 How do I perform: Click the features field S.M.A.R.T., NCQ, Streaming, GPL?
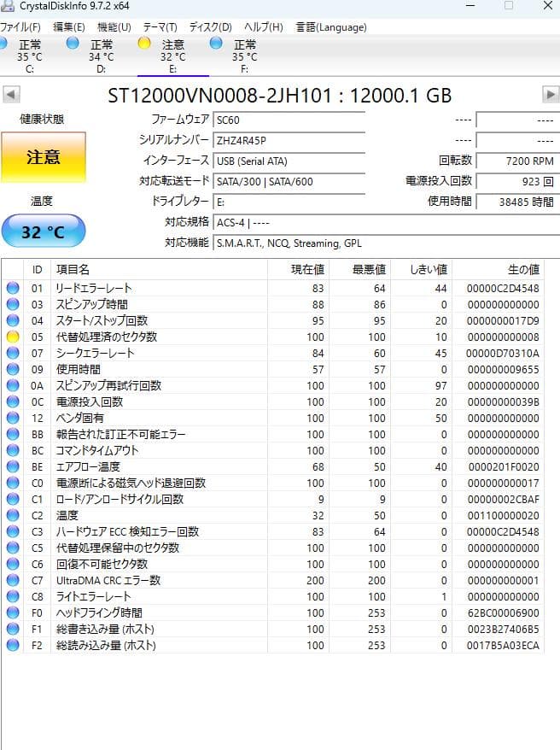point(386,243)
